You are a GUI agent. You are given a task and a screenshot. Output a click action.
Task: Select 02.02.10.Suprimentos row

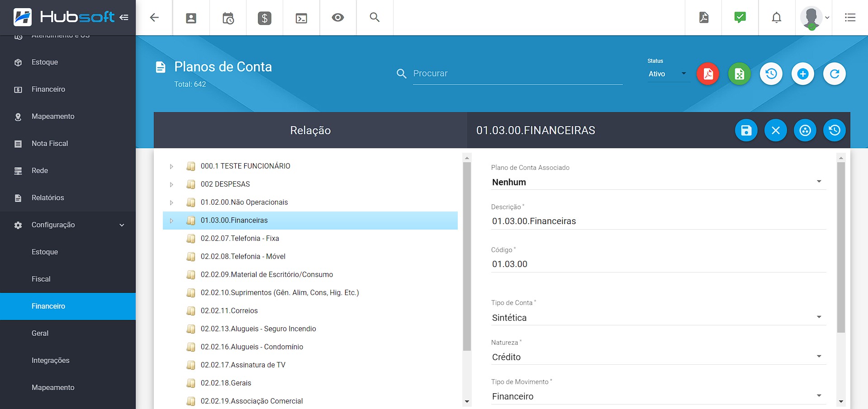(310, 293)
